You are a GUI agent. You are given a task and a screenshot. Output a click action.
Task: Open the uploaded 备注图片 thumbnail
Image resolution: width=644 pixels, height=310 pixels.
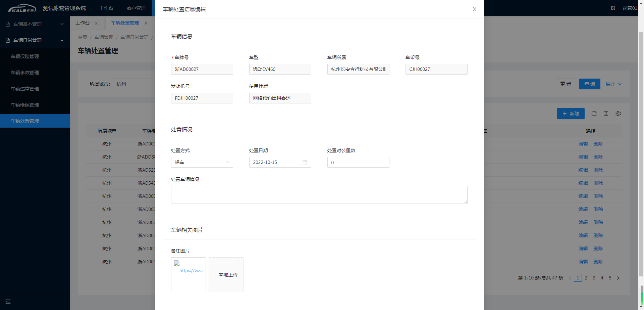pos(189,275)
